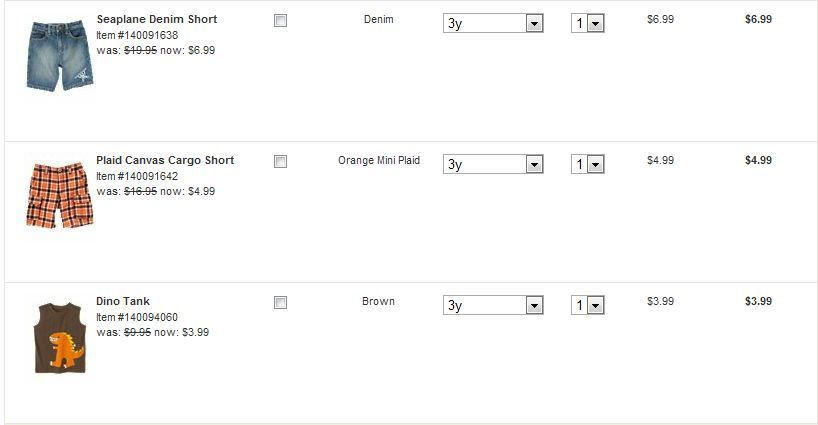Expand size dropdown for Plaid Canvas Cargo Short

pos(493,164)
